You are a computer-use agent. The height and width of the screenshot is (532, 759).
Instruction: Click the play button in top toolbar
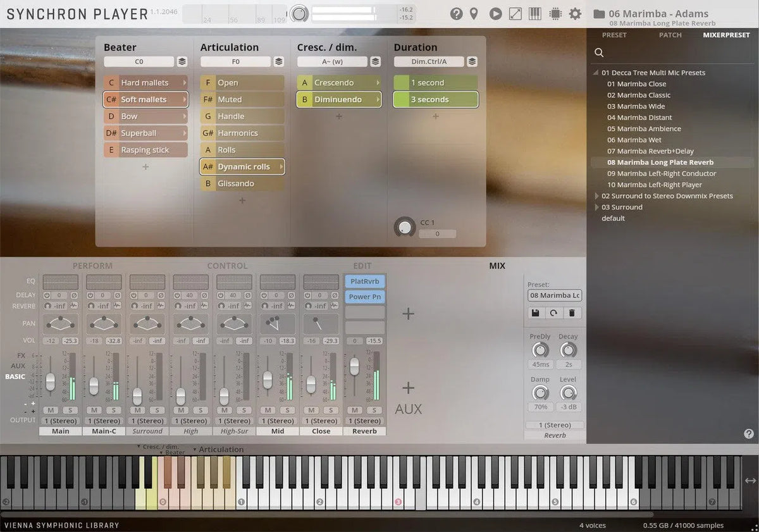click(496, 13)
